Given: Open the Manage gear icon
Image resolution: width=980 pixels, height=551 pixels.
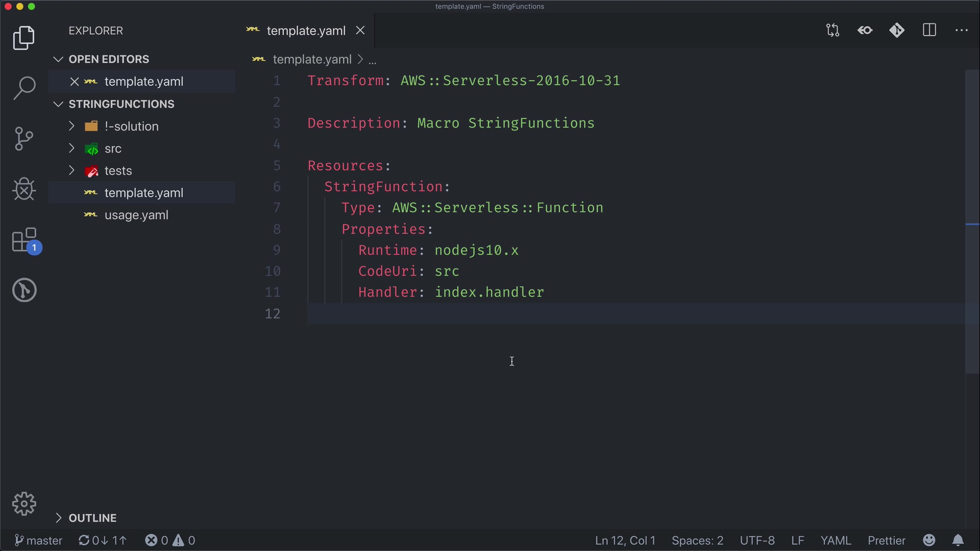Looking at the screenshot, I should coord(24,504).
